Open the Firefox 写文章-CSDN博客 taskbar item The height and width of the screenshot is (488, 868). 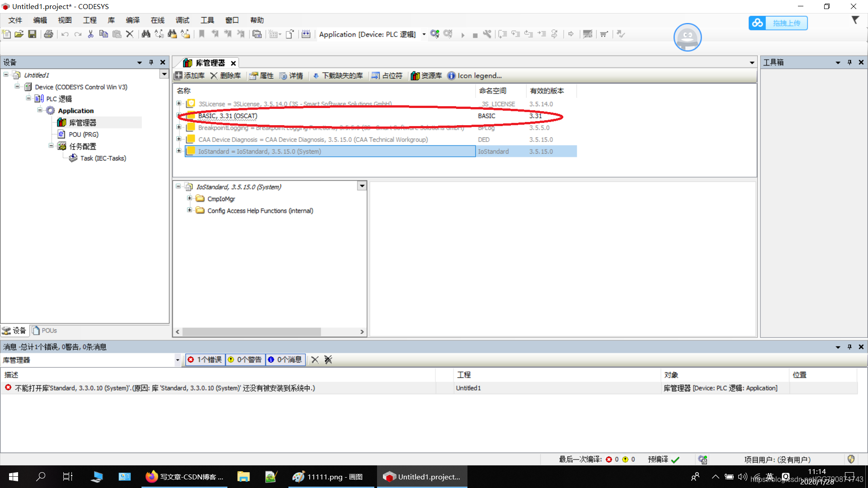coord(184,477)
